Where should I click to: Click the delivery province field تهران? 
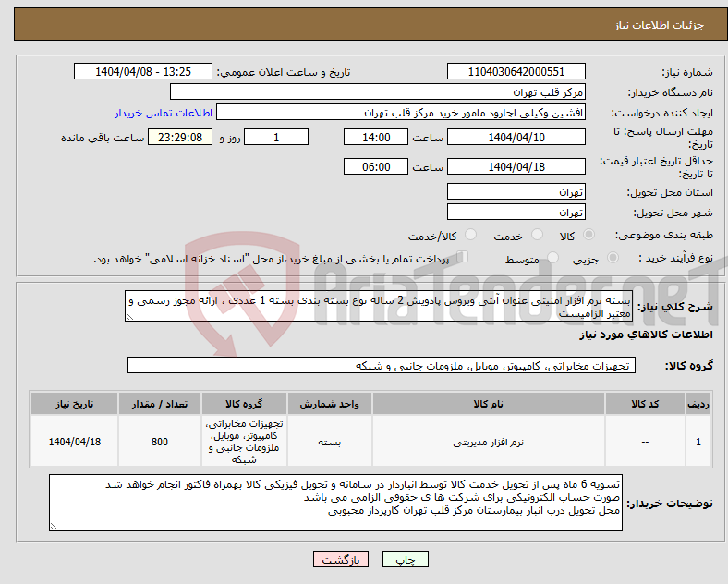516,191
